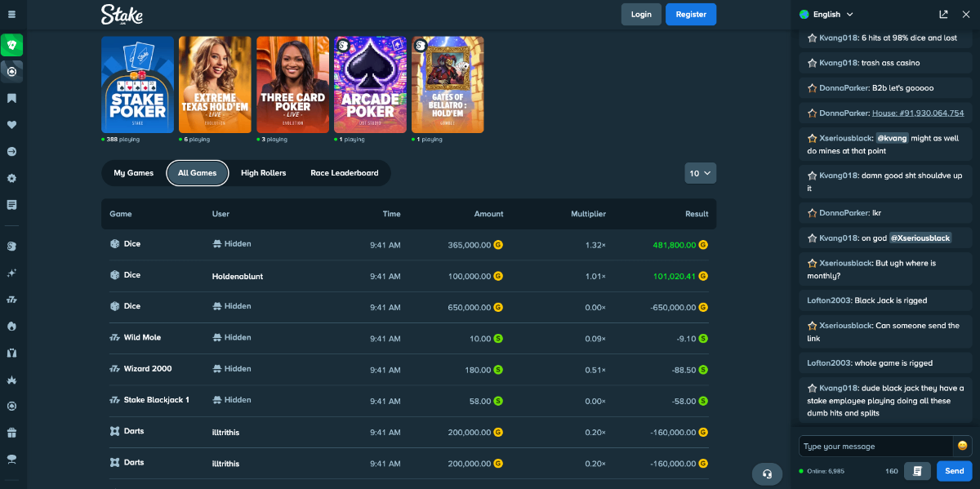
Task: Click the @Xseriousblack mention in chat
Action: pos(920,238)
